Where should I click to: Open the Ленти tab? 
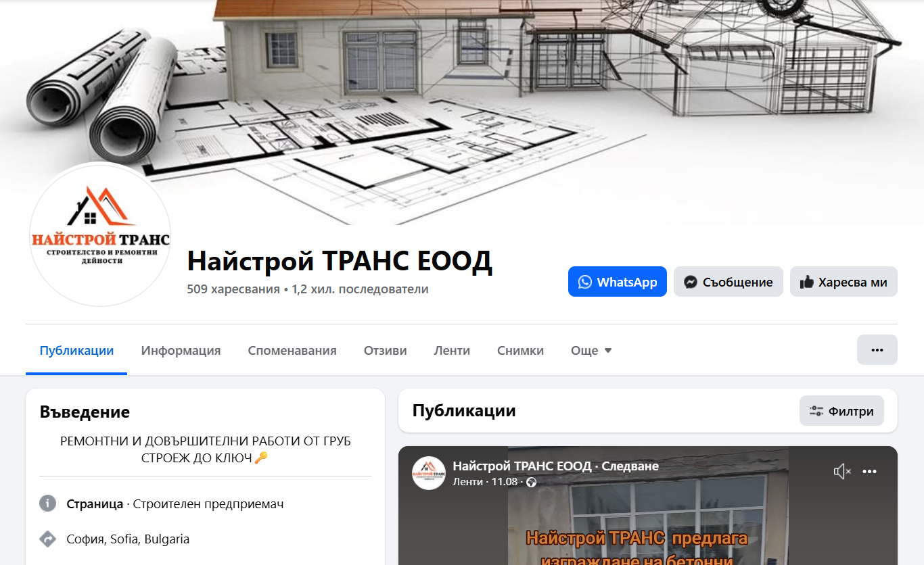pyautogui.click(x=452, y=351)
